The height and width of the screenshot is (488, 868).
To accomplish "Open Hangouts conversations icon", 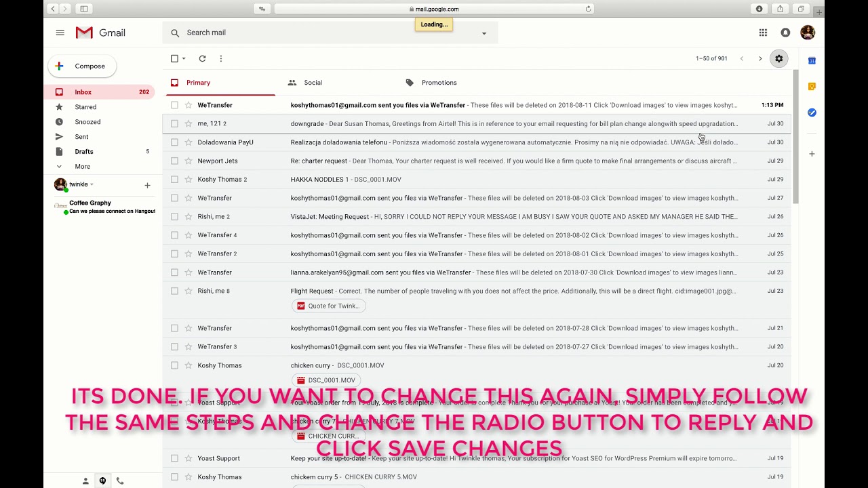I will click(x=102, y=481).
